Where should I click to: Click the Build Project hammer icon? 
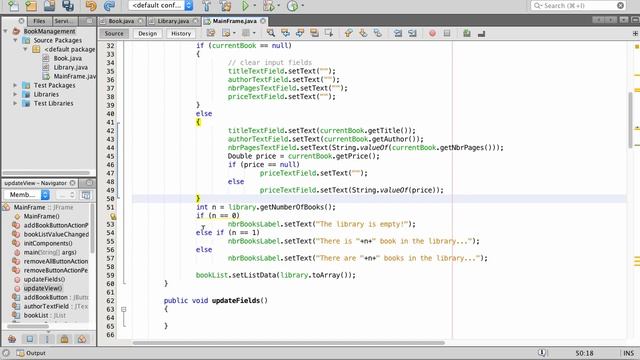tap(207, 6)
